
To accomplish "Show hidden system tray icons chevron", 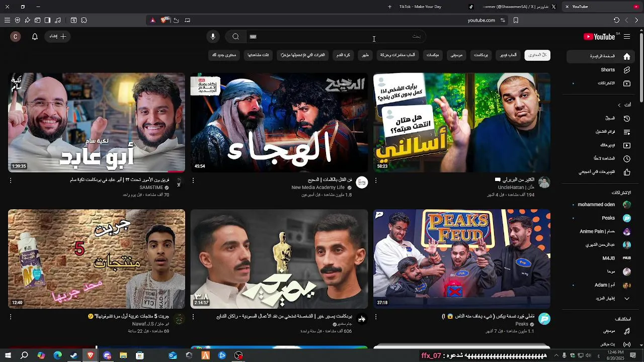I will pos(555,355).
